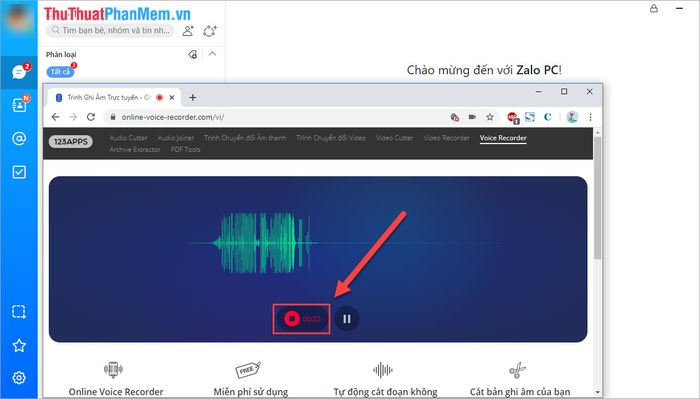Select the Tất cả filter tag
Viewport: 700px width, 399px height.
tap(60, 72)
